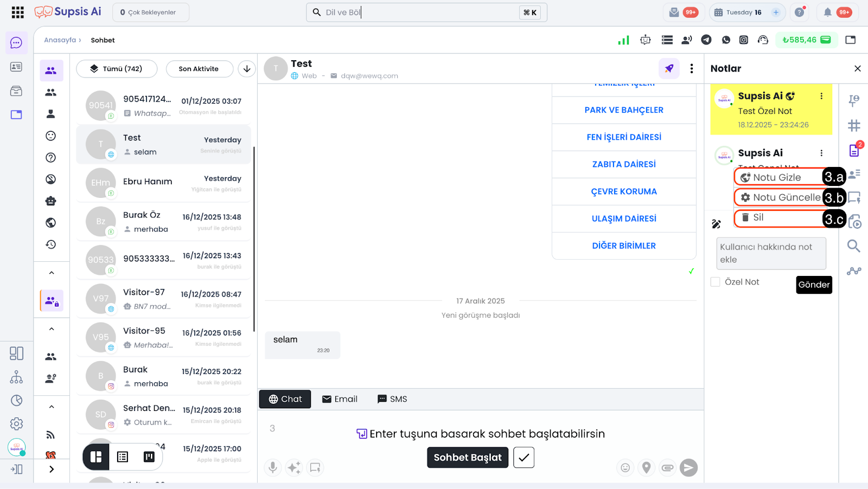Screen dimensions: 868x489
Task: Click the Kullanıcı hakkında not ekle field
Action: click(x=770, y=253)
